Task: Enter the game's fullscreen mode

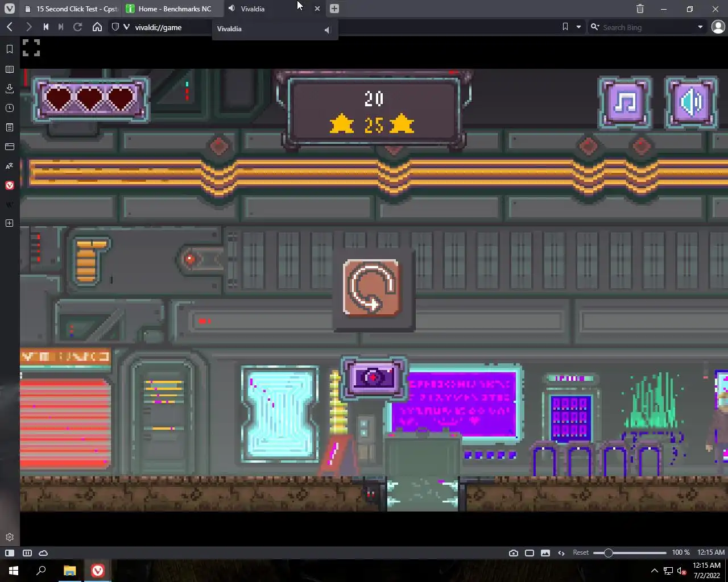Action: click(31, 48)
